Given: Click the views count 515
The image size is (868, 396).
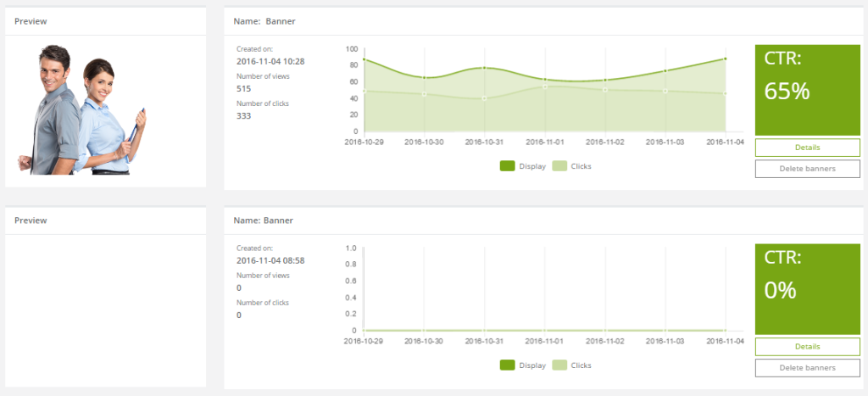Looking at the screenshot, I should [243, 89].
